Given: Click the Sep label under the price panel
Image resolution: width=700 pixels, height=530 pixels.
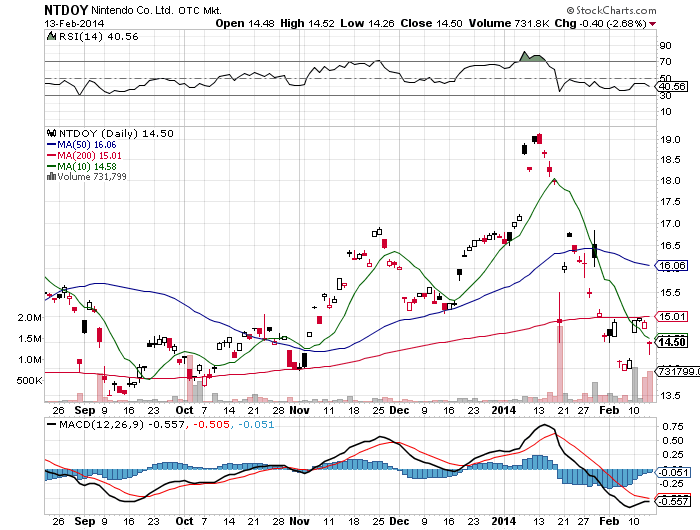Looking at the screenshot, I should pos(85,410).
